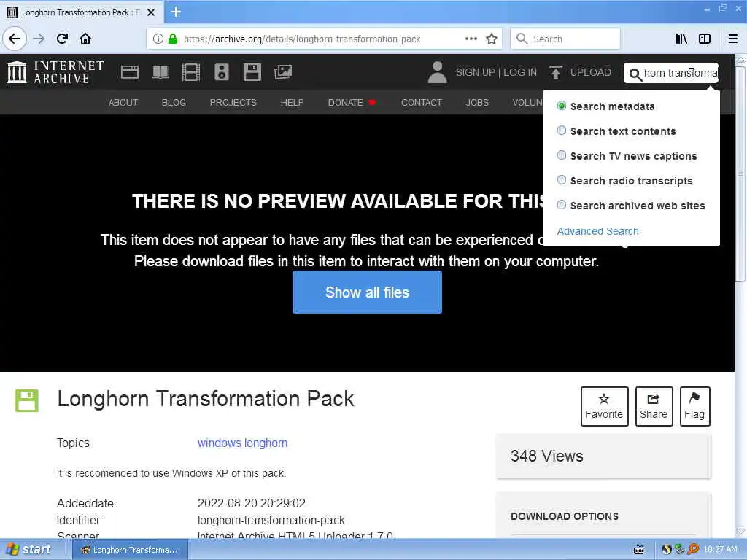747x560 pixels.
Task: Click the green secure padlock icon
Action: pyautogui.click(x=173, y=39)
